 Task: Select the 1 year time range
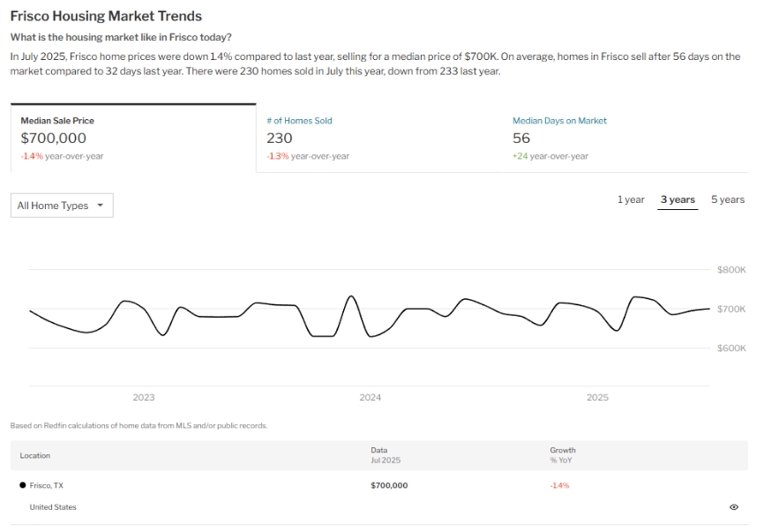click(x=631, y=199)
